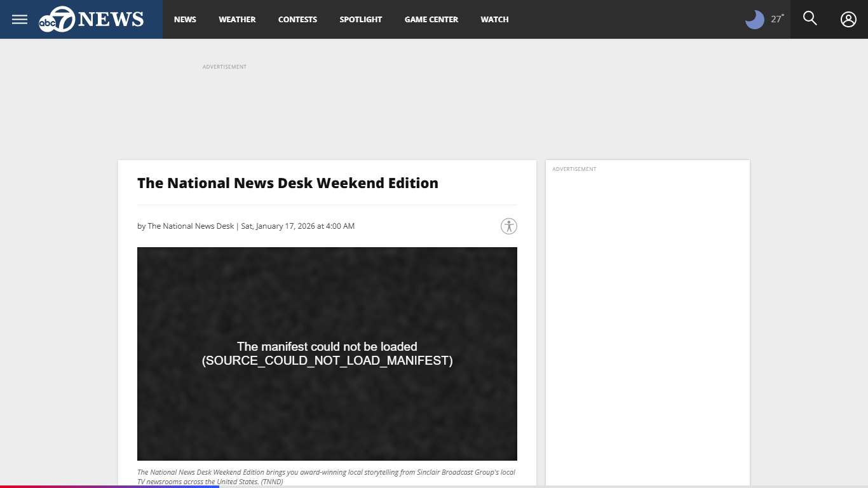Viewport: 868px width, 488px height.
Task: Open the search icon
Action: tap(810, 18)
